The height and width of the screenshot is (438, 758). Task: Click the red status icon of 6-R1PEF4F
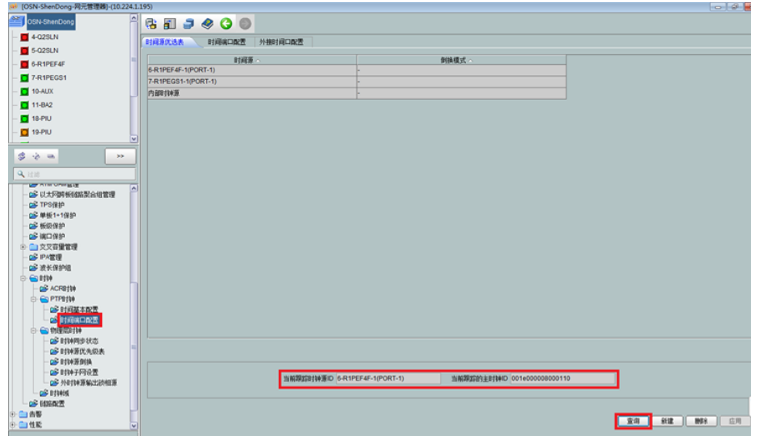coord(24,64)
